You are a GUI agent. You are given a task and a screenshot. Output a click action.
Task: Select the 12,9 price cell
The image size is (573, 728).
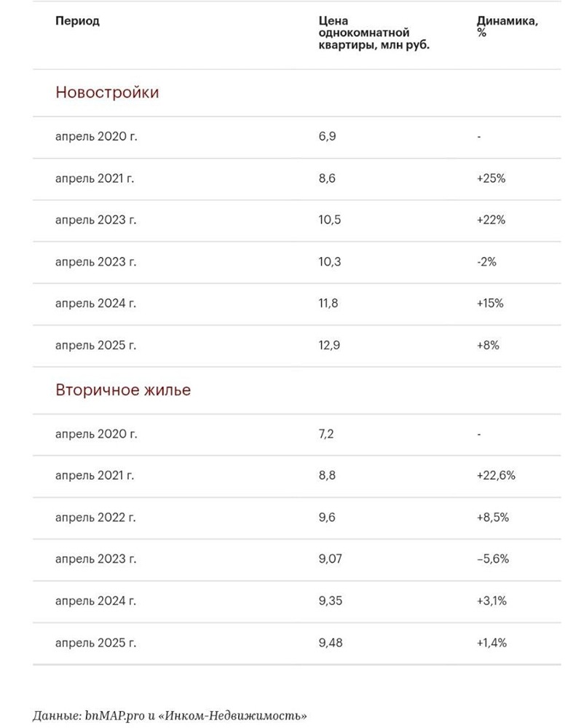[x=330, y=345]
